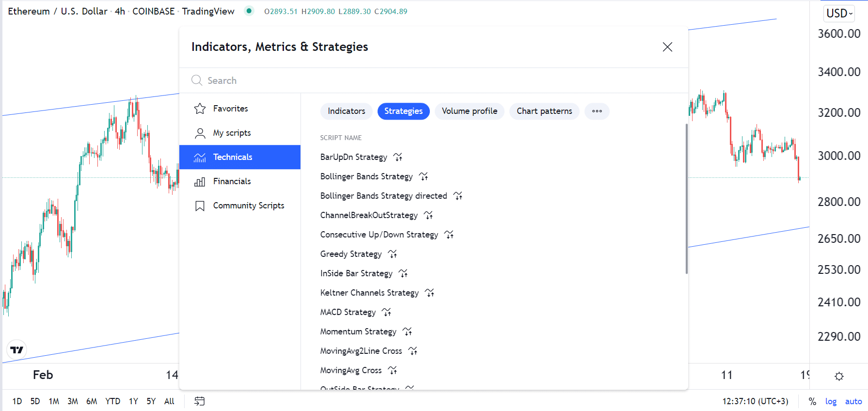868x411 pixels.
Task: Click strategy arrows icon beside Momentum Strategy
Action: coord(408,332)
